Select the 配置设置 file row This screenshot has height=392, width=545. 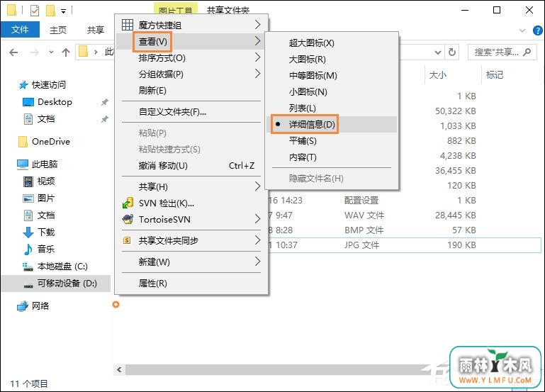[x=403, y=200]
